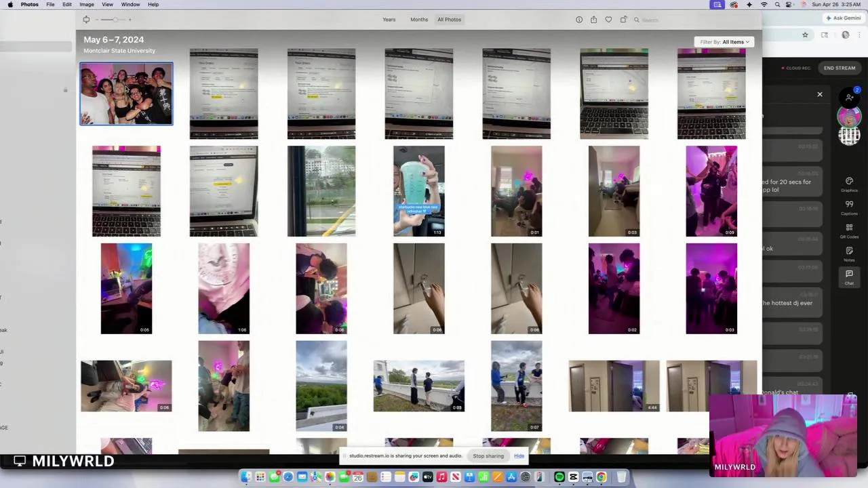Open Notes panel in Restream
Viewport: 868px width, 488px height.
[849, 253]
